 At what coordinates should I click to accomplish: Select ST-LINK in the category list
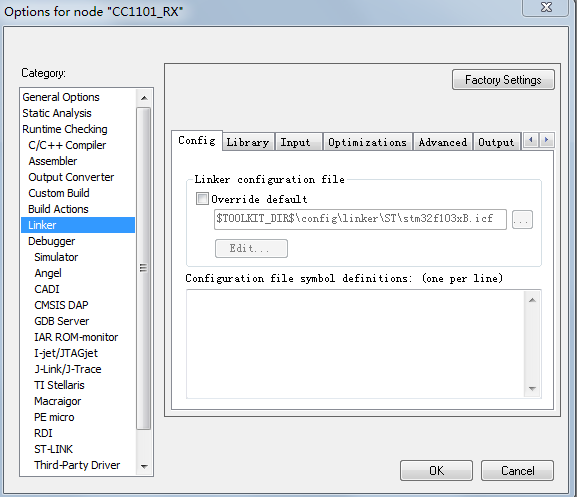[x=53, y=449]
